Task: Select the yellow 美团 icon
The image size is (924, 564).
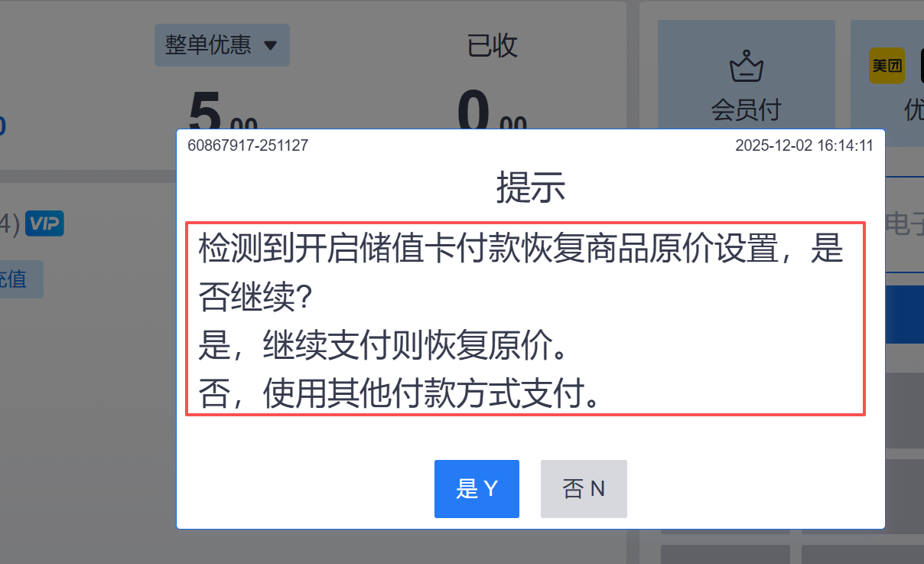Action: pos(887,66)
